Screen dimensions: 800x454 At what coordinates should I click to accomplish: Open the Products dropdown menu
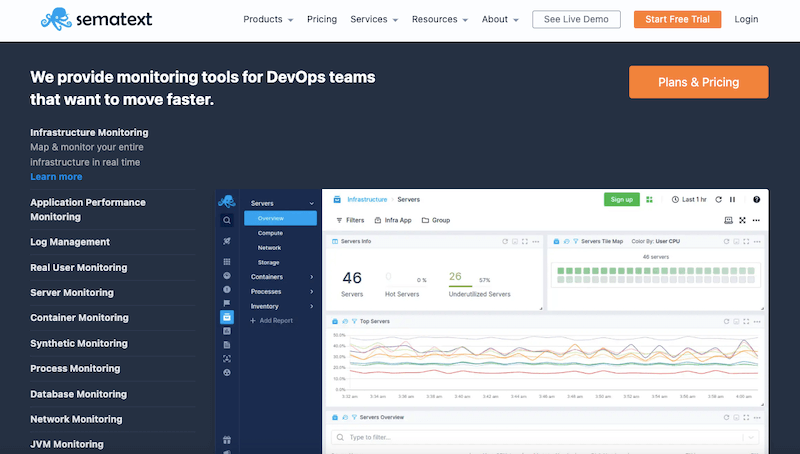[x=268, y=19]
